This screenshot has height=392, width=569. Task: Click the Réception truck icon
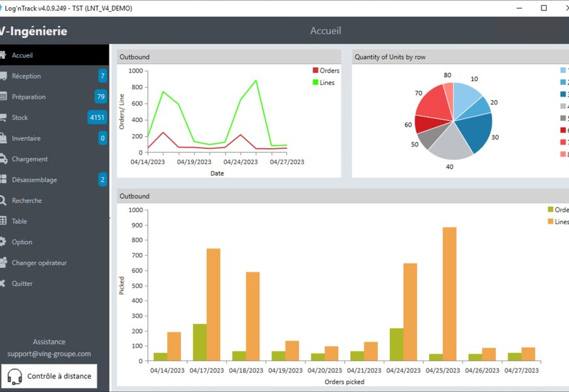tap(3, 76)
